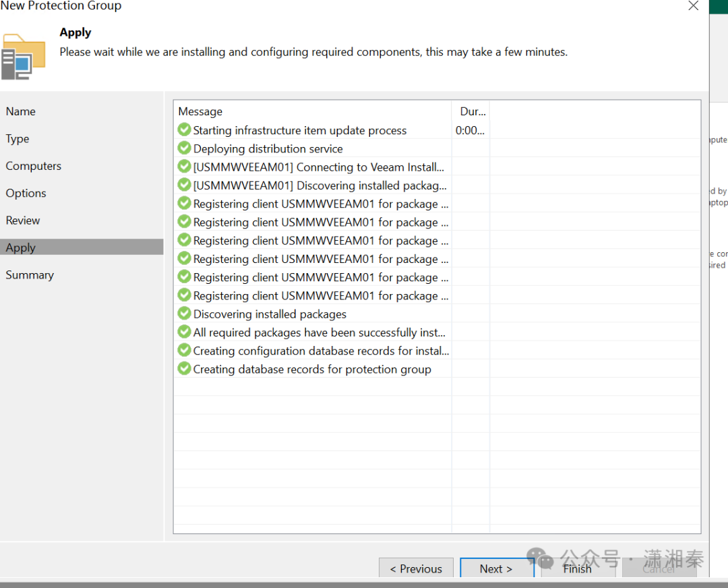
Task: Select the Name step in the sidebar
Action: pos(20,111)
